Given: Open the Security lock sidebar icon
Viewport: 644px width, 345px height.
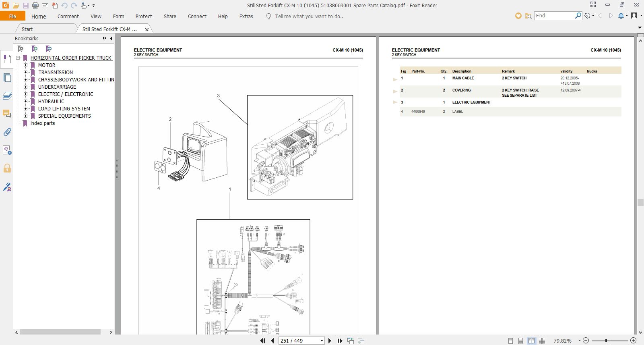Looking at the screenshot, I should 7,168.
